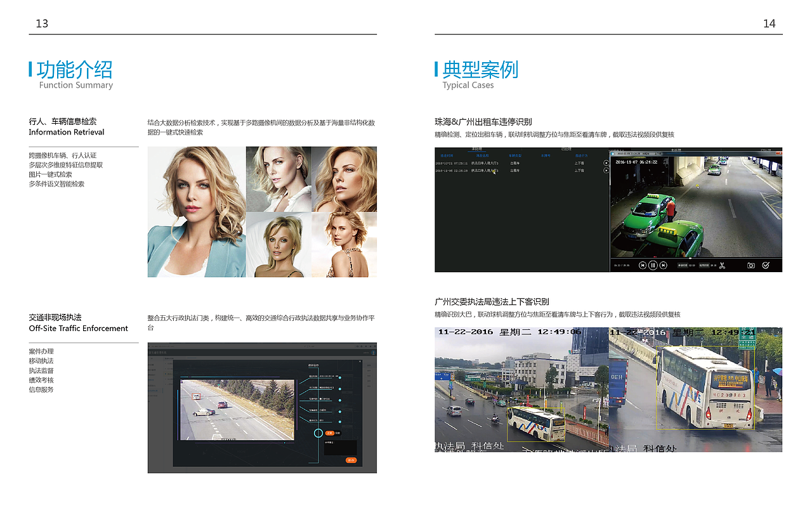This screenshot has height=522, width=812.
Task: Click the 广州交委执法局违法上下客识别 case title
Action: point(492,302)
